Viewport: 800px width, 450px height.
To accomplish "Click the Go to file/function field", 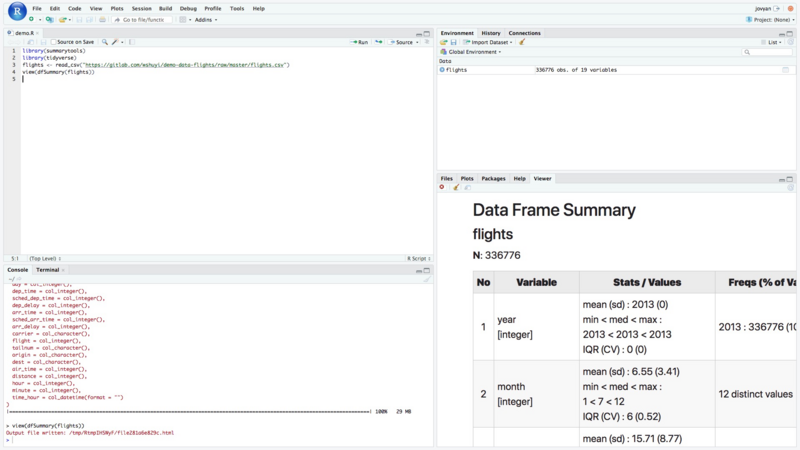I will (142, 19).
